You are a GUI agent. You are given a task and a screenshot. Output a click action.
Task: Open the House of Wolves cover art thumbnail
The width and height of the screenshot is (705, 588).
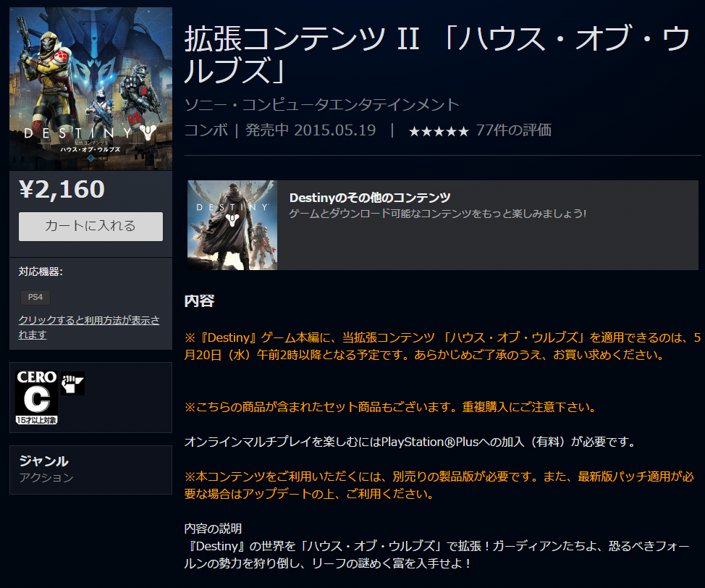tap(90, 88)
